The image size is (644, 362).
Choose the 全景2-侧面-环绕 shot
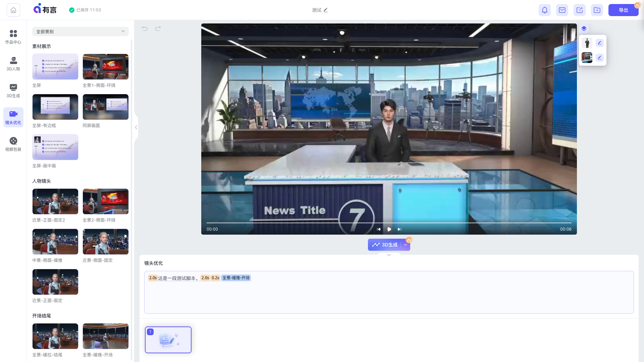106,201
